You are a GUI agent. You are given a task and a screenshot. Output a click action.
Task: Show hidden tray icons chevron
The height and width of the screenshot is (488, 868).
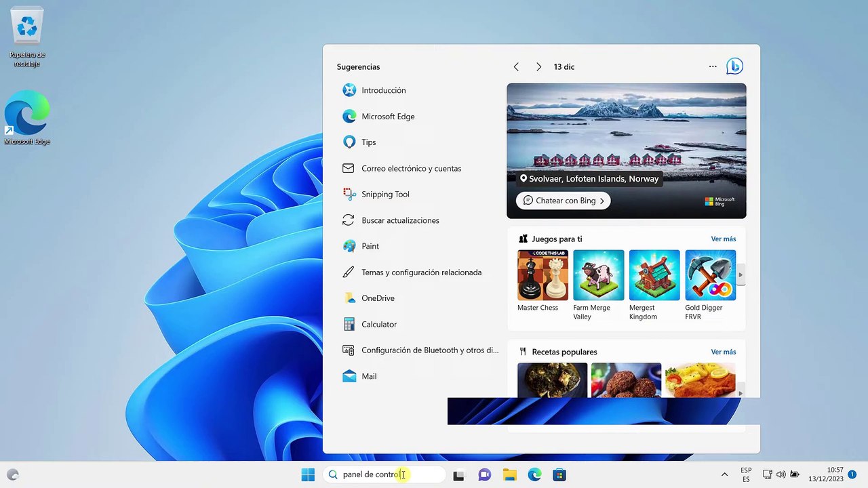coord(724,474)
